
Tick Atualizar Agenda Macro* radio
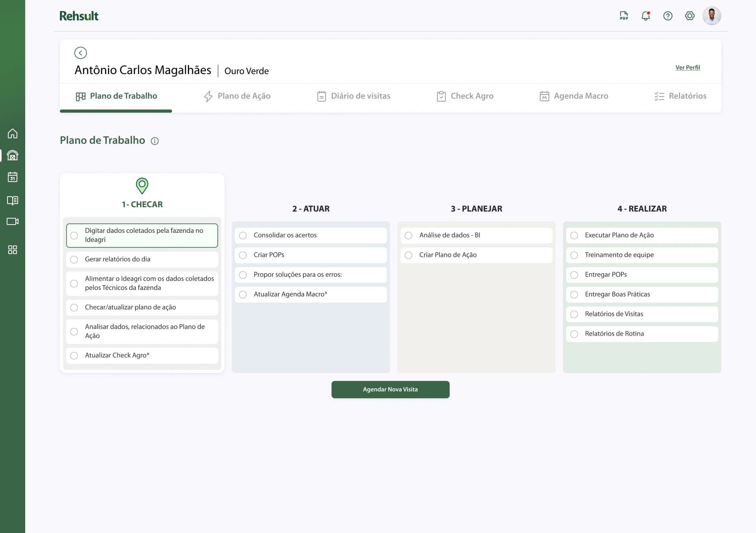(x=243, y=295)
